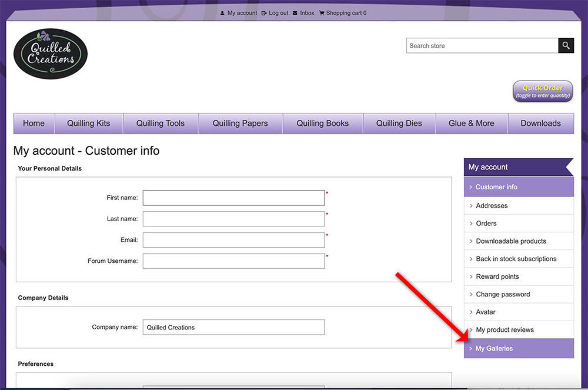This screenshot has height=390, width=588.
Task: Click the envelope Inbox icon
Action: (295, 13)
